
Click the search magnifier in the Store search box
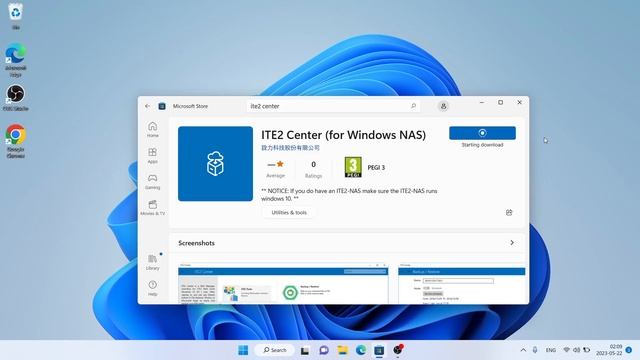pos(413,106)
